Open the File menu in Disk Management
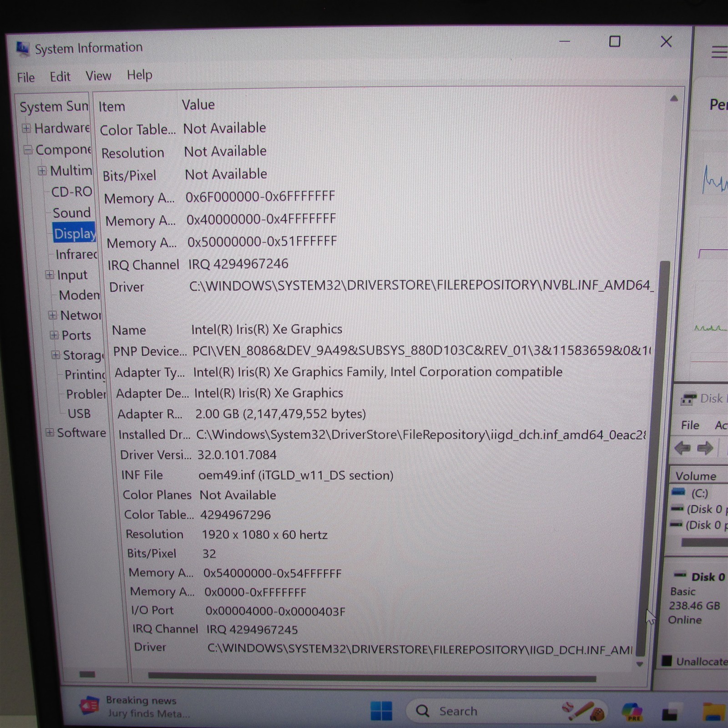The height and width of the screenshot is (728, 728). point(690,425)
